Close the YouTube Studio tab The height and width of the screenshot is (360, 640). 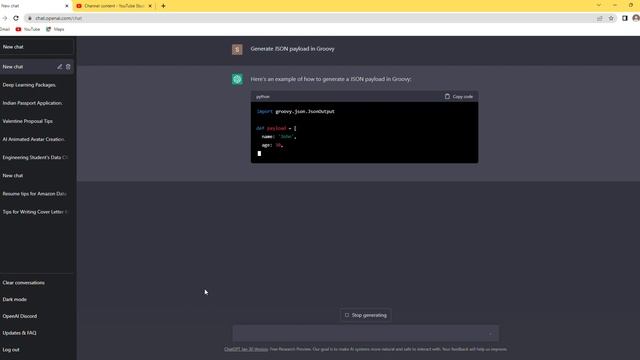tap(150, 6)
